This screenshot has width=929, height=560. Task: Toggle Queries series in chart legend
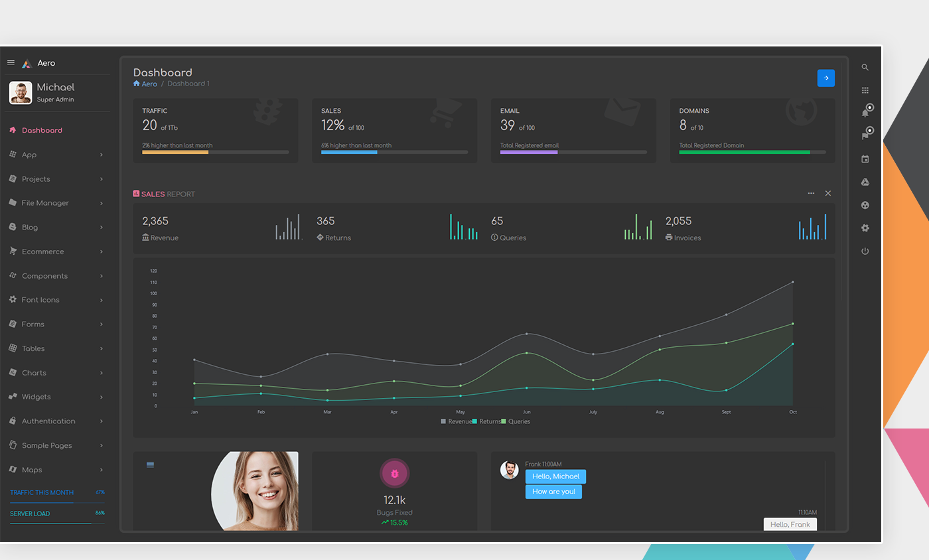pyautogui.click(x=516, y=422)
